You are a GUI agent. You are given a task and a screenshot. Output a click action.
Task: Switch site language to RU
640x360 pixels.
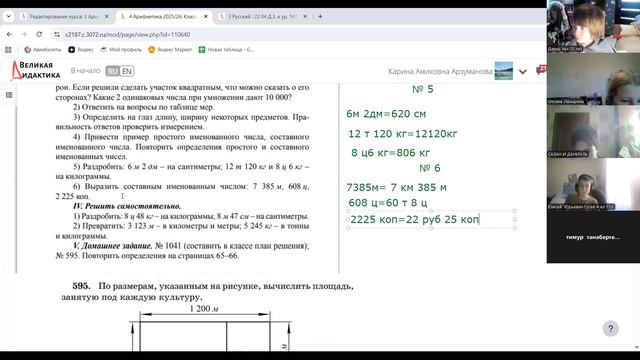tap(112, 71)
